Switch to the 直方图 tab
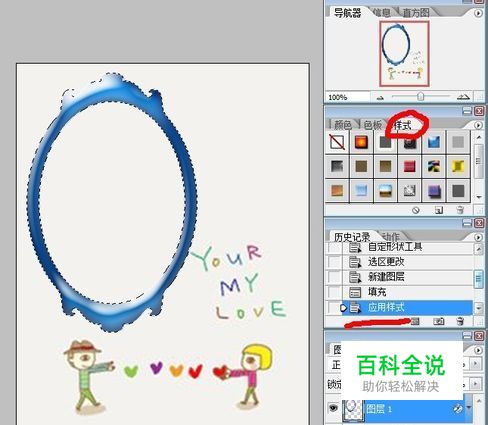The width and height of the screenshot is (488, 425). [416, 13]
